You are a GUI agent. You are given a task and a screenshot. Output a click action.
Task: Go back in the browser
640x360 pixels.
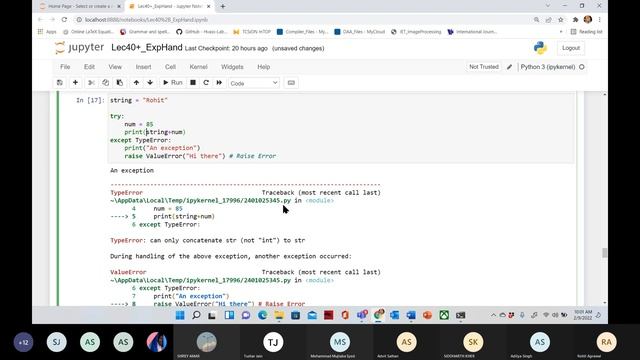(40, 20)
